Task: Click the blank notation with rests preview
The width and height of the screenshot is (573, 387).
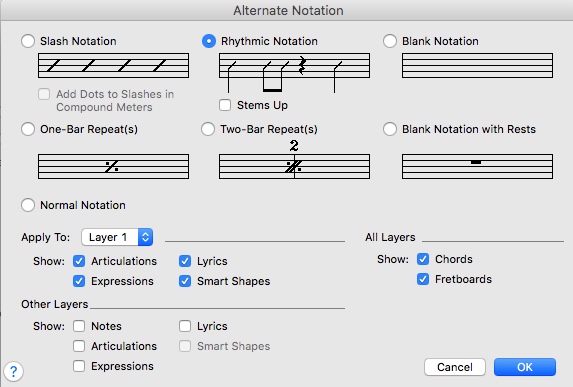Action: [x=477, y=166]
